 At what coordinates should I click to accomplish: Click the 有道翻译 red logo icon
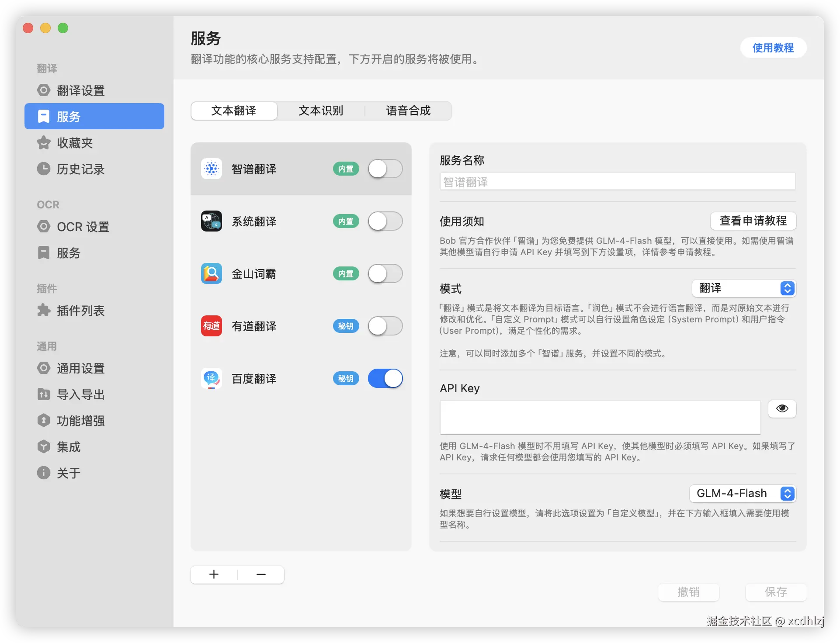tap(212, 326)
